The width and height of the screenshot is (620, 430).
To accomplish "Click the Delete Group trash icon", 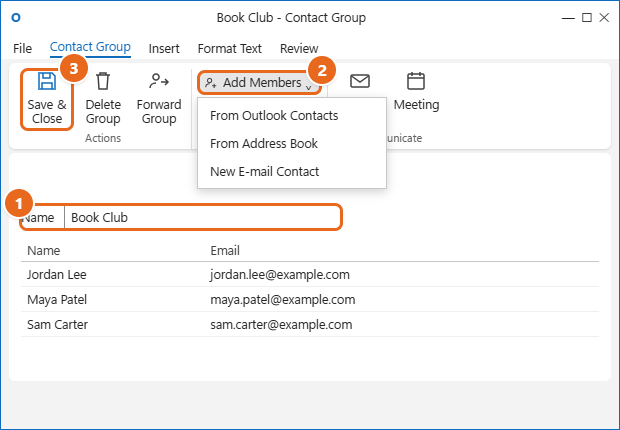I will (x=103, y=81).
